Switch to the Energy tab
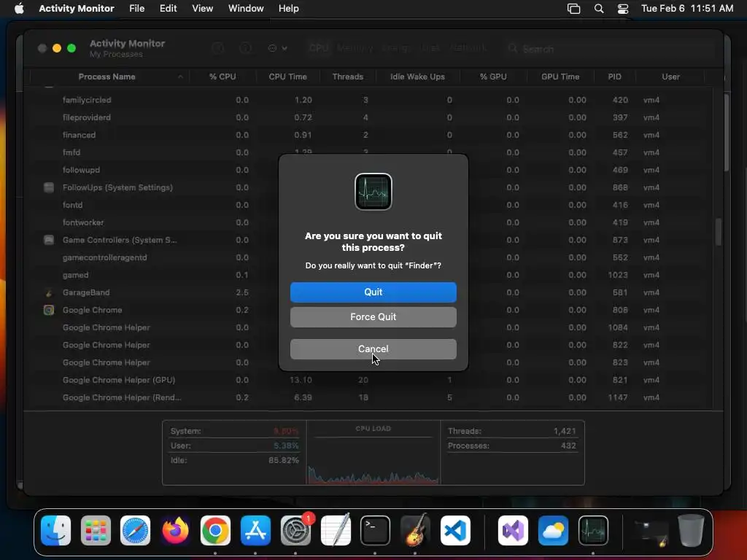Viewport: 747px width, 560px height. [396, 48]
